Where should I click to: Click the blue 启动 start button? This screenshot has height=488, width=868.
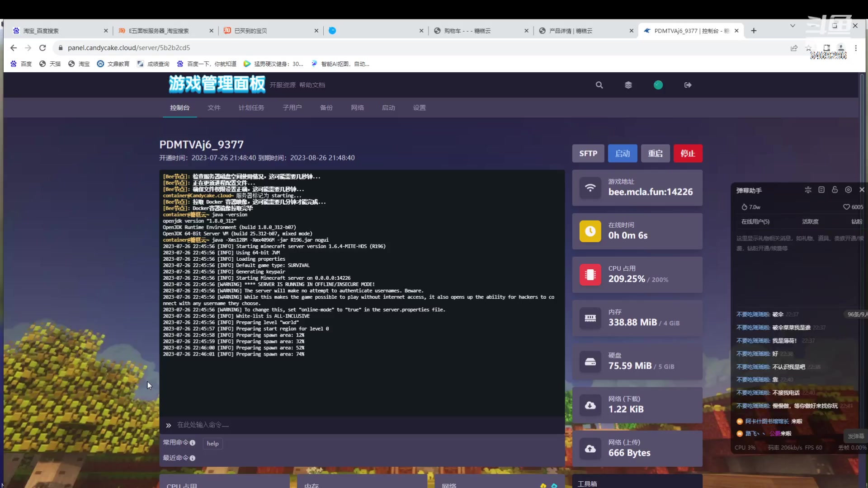623,154
